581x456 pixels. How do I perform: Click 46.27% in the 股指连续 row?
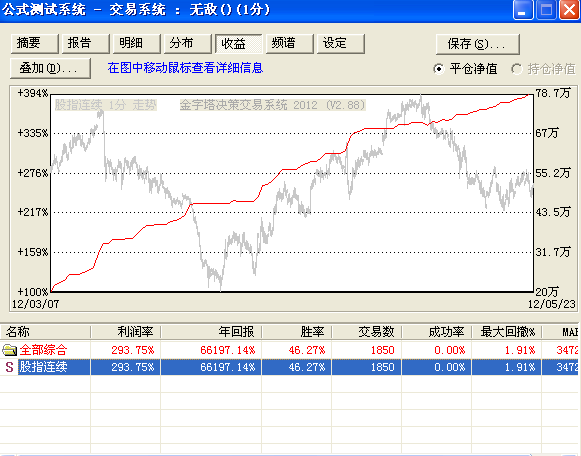(307, 367)
